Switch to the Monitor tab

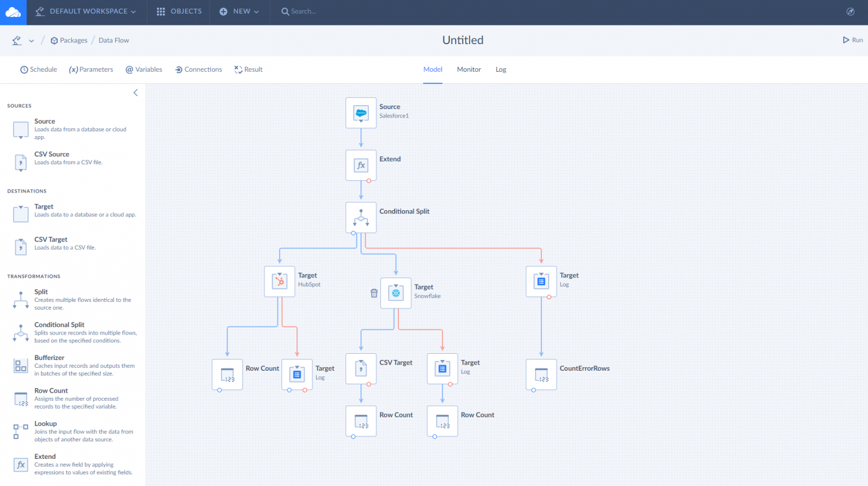468,70
